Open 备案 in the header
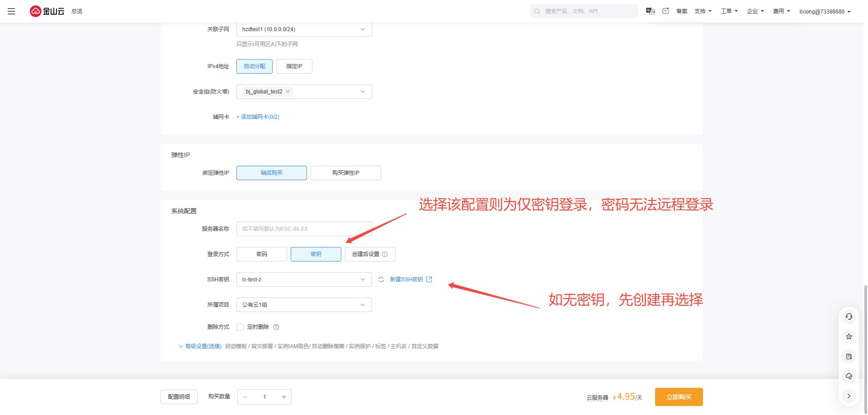Viewport: 868px width, 415px height. click(x=682, y=11)
